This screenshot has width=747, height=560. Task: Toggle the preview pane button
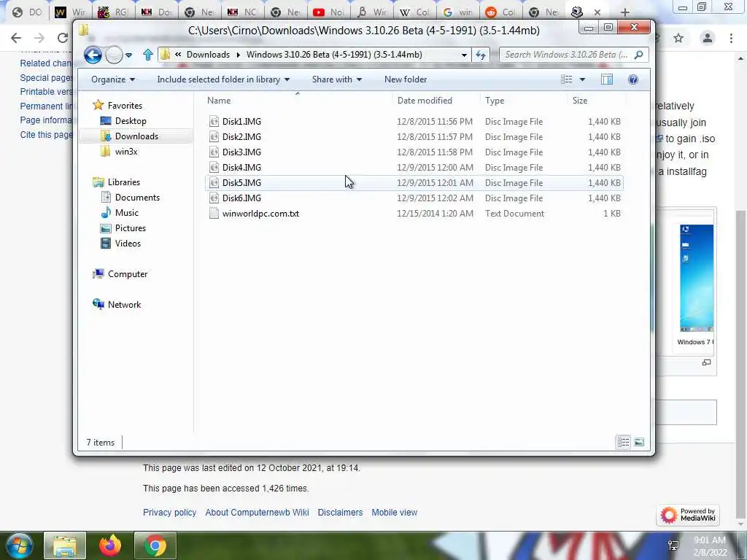607,79
